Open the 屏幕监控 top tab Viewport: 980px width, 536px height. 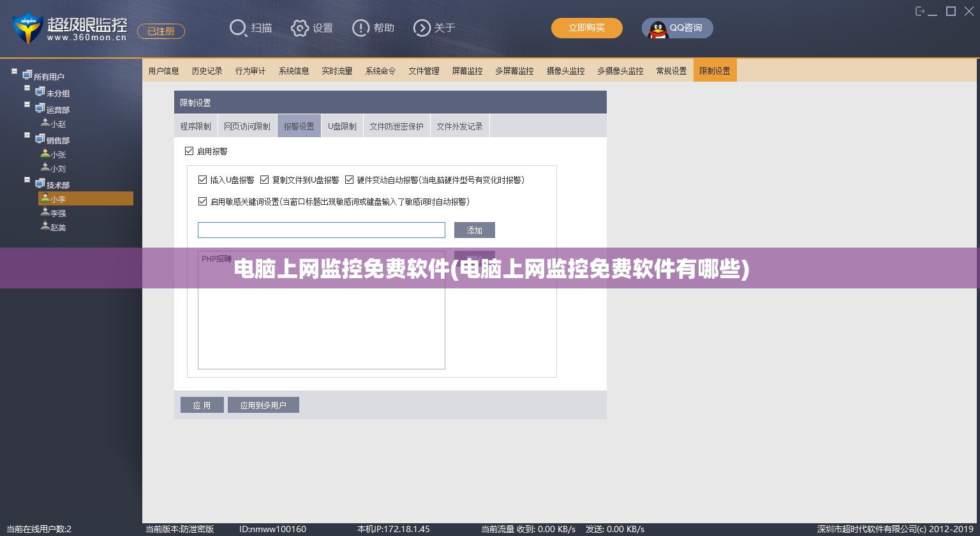click(x=468, y=71)
